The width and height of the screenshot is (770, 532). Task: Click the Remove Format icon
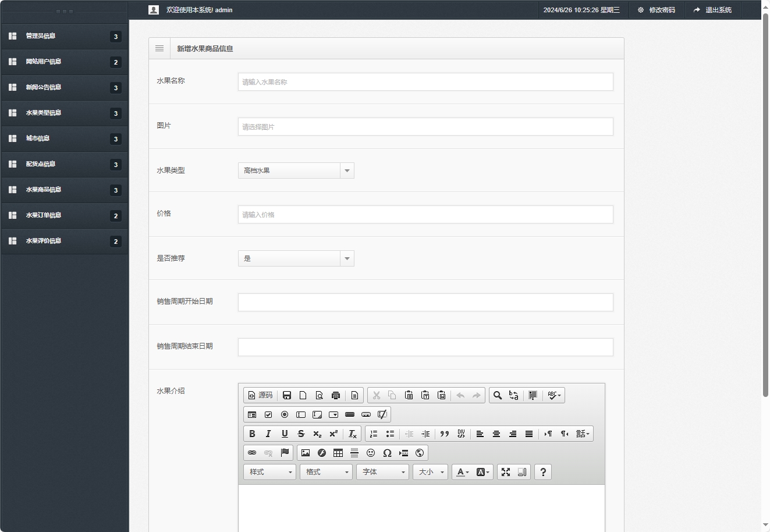tap(353, 434)
